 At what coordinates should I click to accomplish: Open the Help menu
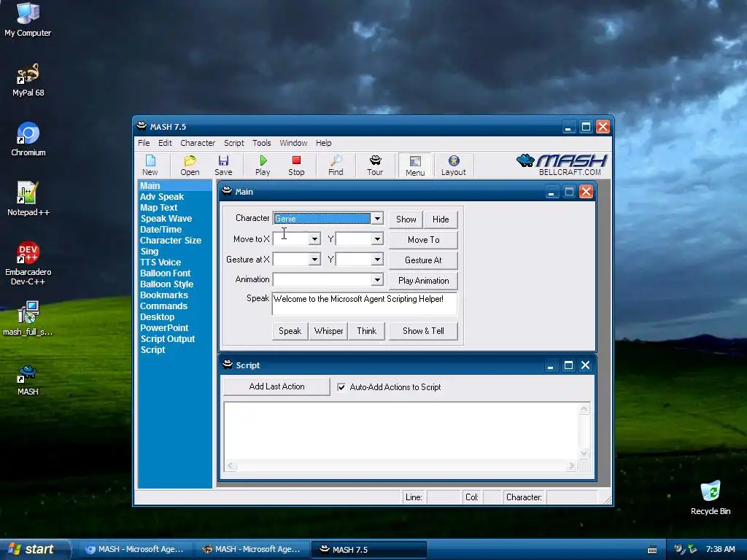coord(323,143)
